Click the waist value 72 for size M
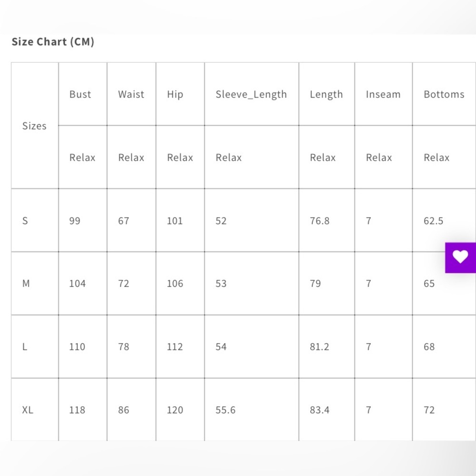The width and height of the screenshot is (476, 476). [123, 284]
